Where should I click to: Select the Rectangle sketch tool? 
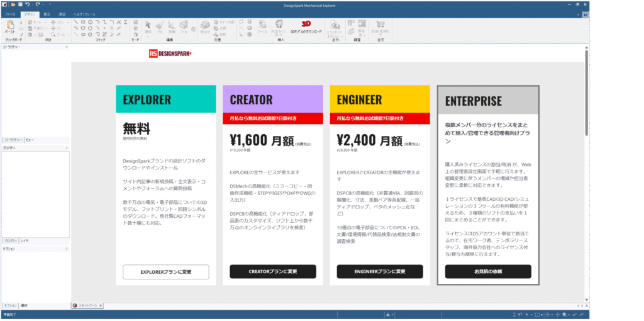[x=84, y=22]
